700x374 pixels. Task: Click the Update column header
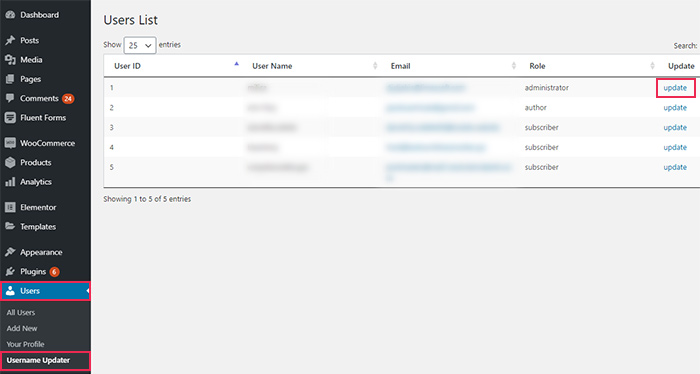click(x=681, y=66)
